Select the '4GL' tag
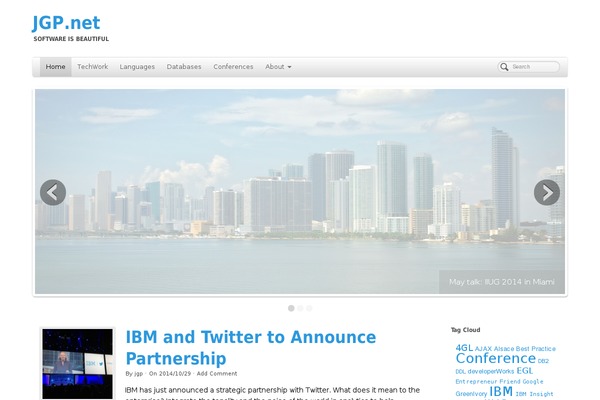Image resolution: width=600 pixels, height=400 pixels. tap(464, 348)
